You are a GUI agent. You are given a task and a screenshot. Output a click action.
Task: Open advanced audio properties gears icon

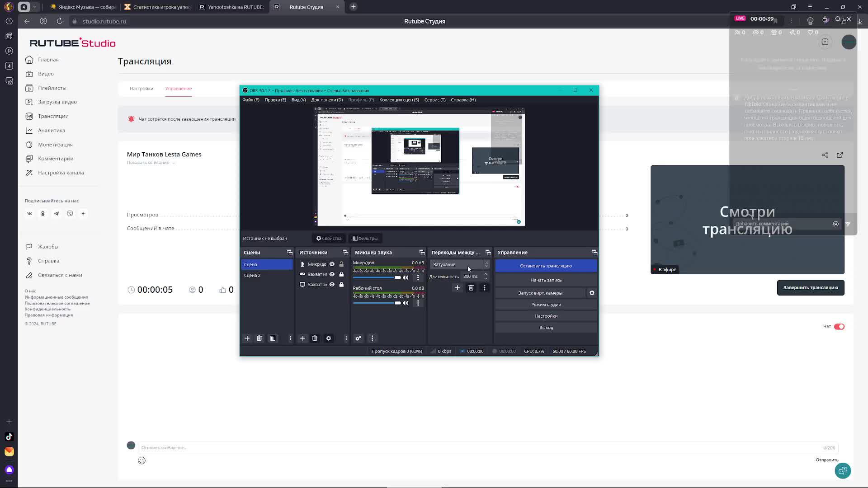(358, 338)
